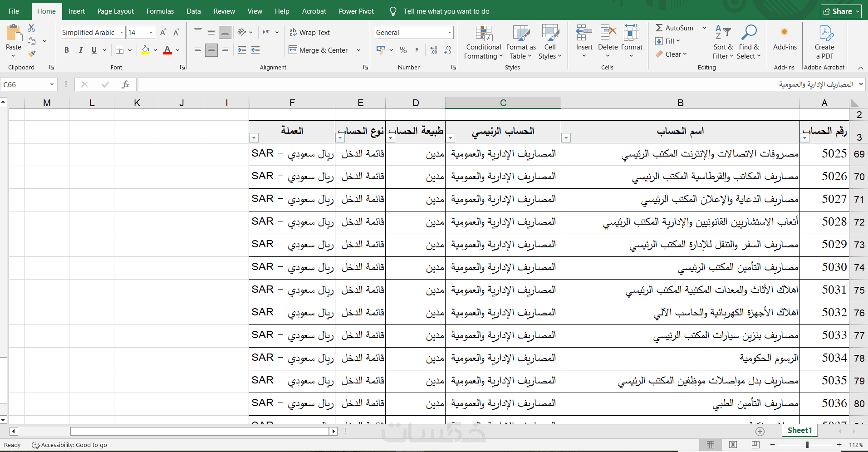
Task: Toggle bottom vertical alignment
Action: [x=225, y=32]
